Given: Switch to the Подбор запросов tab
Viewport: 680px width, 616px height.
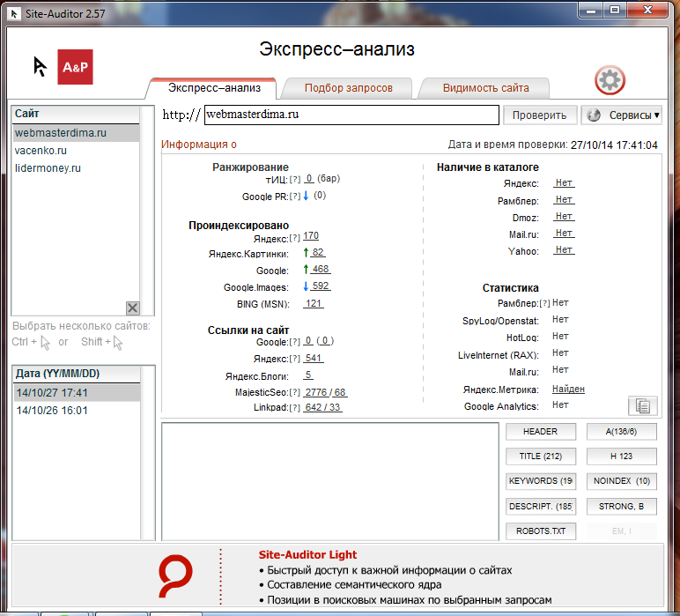Looking at the screenshot, I should pos(348,88).
